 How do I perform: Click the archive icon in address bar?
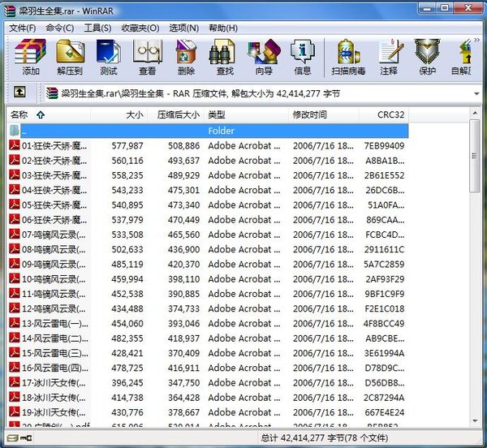click(x=52, y=93)
